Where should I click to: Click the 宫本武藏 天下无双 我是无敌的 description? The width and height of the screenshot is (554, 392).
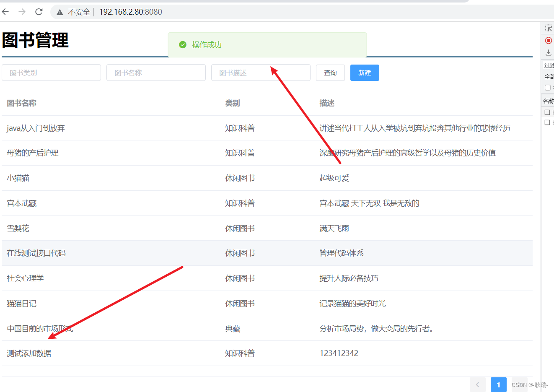click(369, 203)
